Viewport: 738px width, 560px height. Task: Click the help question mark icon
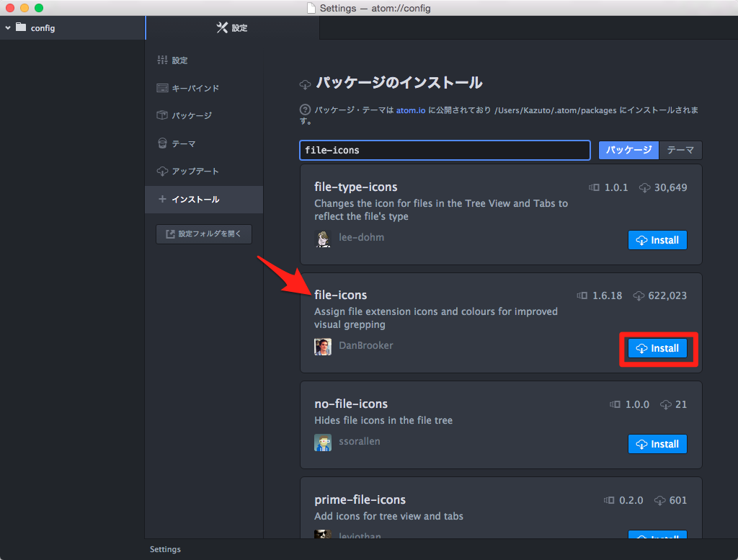(305, 110)
